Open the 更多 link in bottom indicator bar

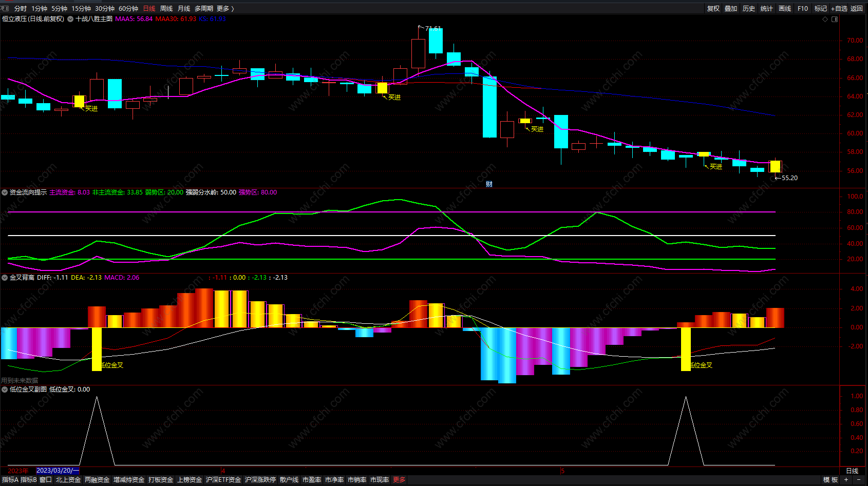coord(399,479)
